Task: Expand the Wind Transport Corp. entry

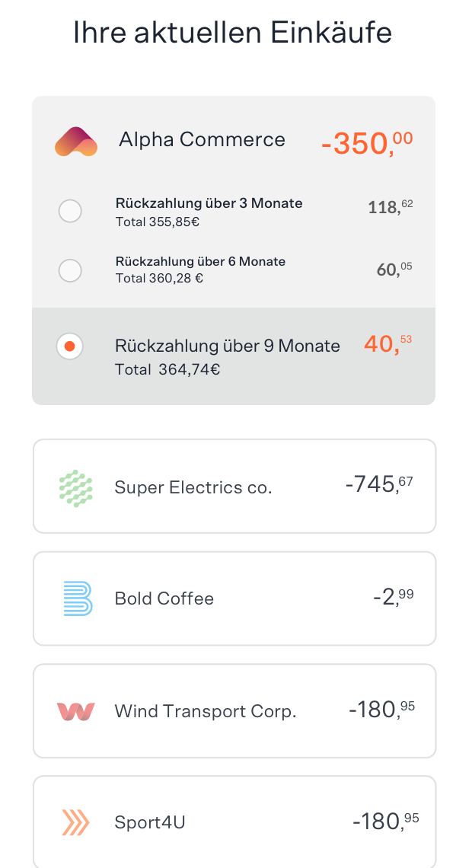Action: pyautogui.click(x=234, y=711)
